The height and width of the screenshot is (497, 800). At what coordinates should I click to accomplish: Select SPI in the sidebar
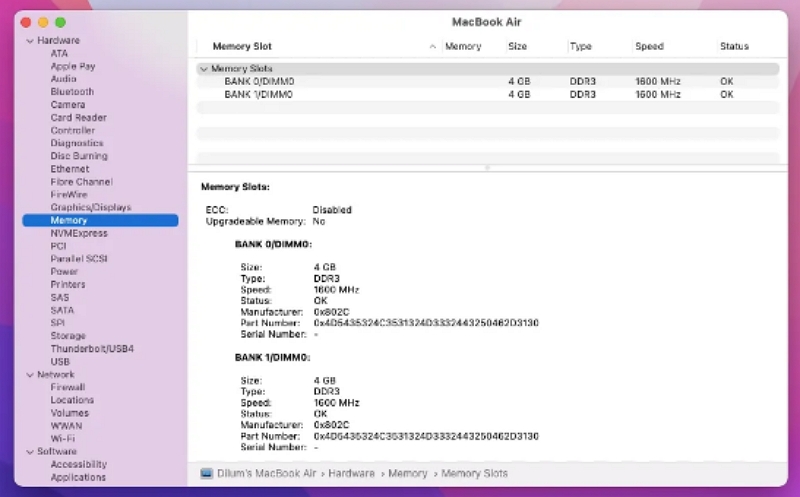pos(58,323)
